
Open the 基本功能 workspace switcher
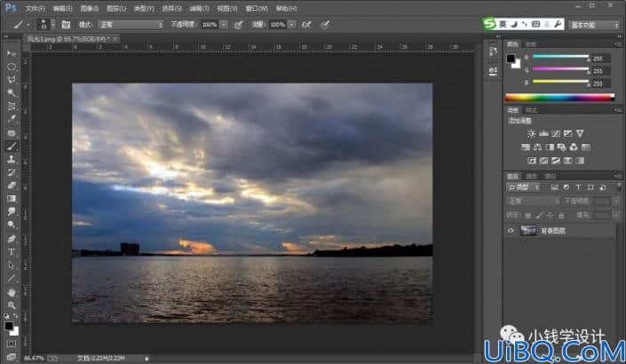594,25
